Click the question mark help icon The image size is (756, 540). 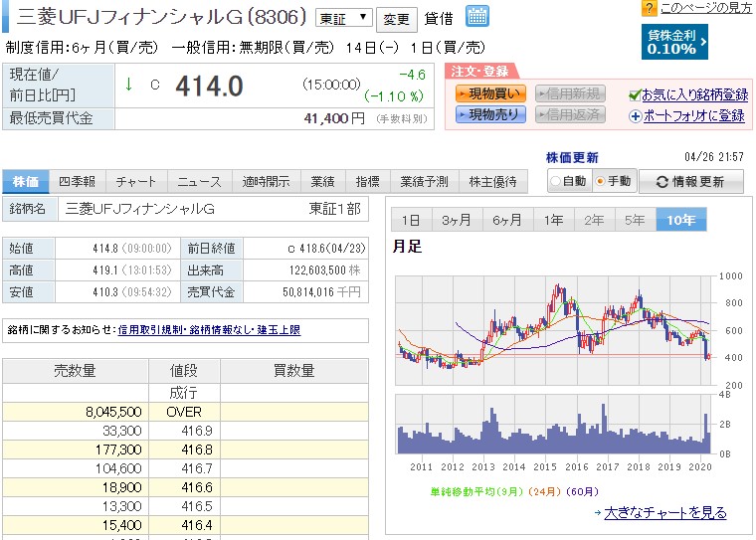(649, 8)
